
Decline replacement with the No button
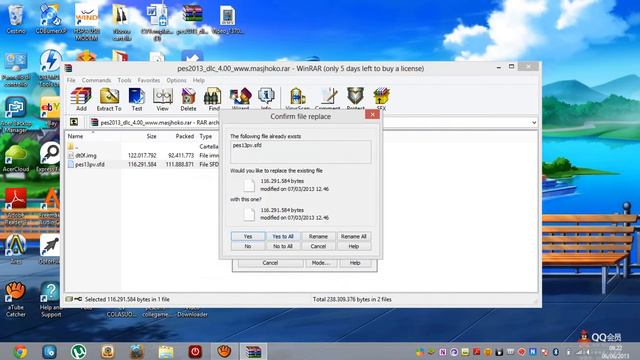(x=248, y=246)
